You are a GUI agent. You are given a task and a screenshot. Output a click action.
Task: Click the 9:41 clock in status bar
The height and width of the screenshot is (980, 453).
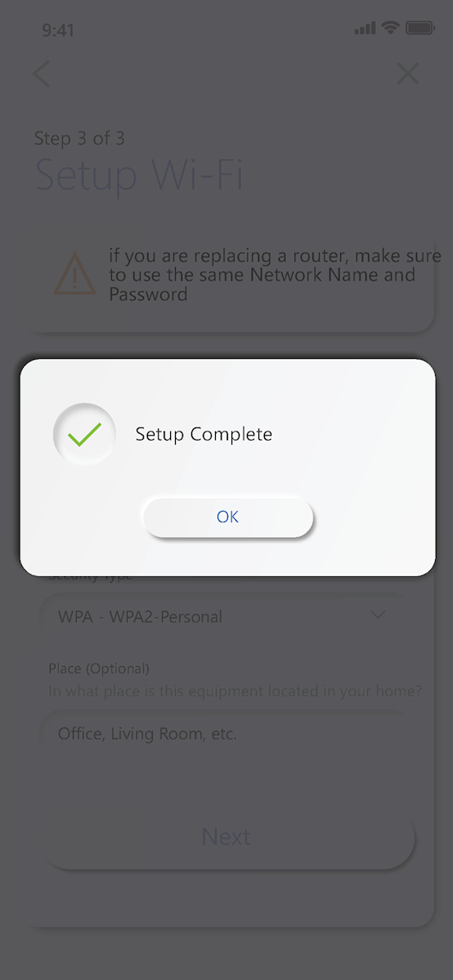pos(58,29)
